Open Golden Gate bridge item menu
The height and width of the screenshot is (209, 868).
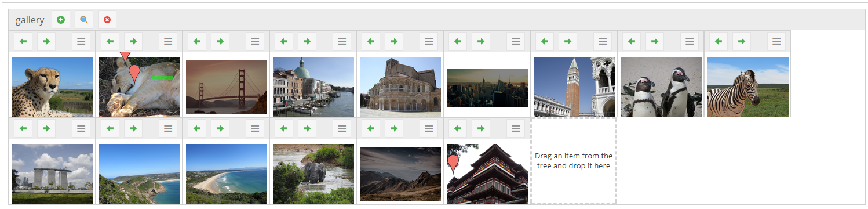point(255,41)
